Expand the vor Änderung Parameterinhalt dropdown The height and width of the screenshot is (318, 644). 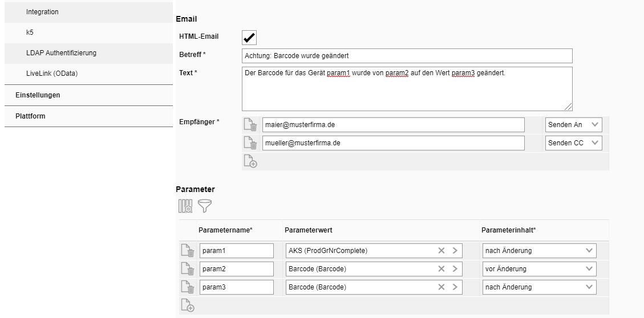(x=538, y=269)
